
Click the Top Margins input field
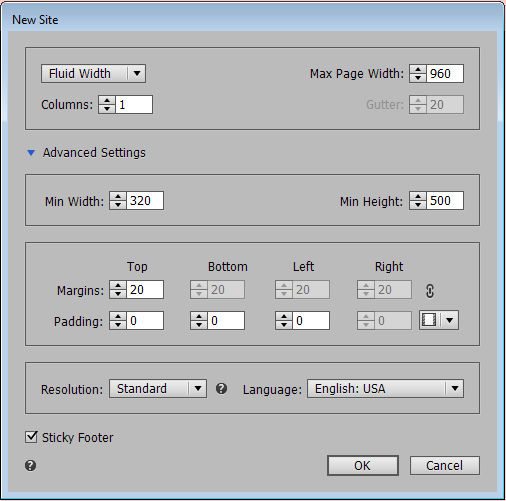pyautogui.click(x=145, y=290)
